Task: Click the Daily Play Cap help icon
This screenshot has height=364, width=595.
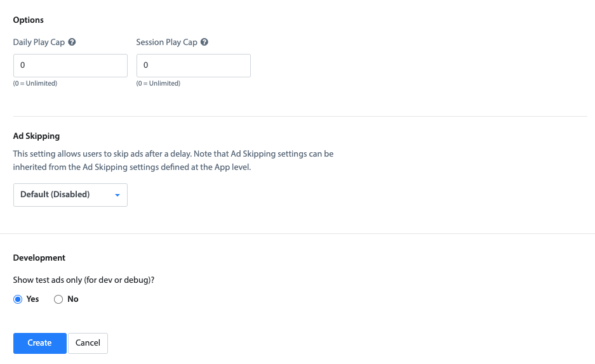Action: (x=72, y=42)
